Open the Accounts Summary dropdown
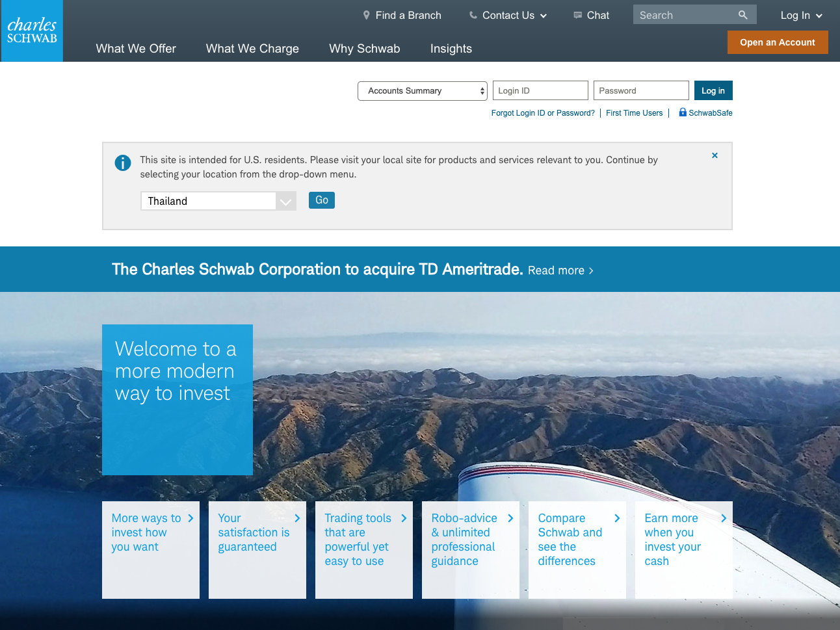This screenshot has width=840, height=630. (x=423, y=91)
